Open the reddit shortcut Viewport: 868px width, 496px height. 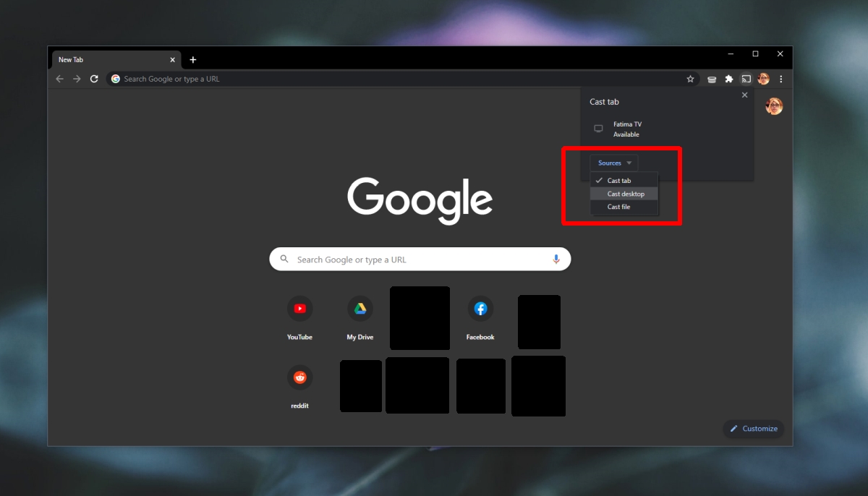coord(299,387)
